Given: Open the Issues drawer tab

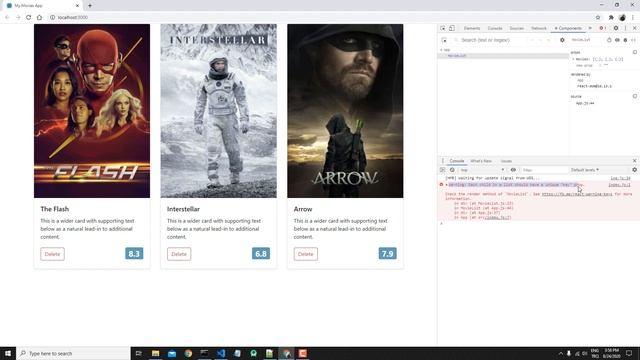Looking at the screenshot, I should (x=506, y=161).
